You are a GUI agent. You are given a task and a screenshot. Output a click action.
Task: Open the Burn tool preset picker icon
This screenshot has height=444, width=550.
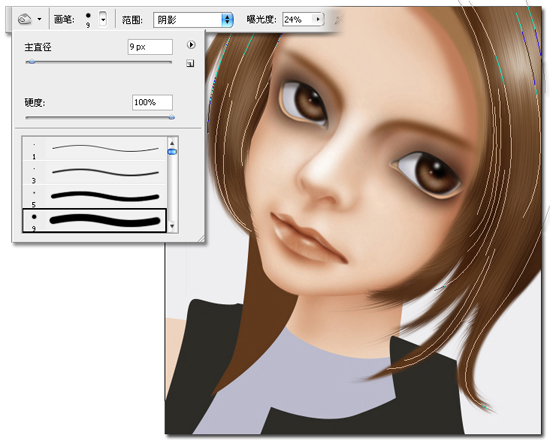point(25,19)
